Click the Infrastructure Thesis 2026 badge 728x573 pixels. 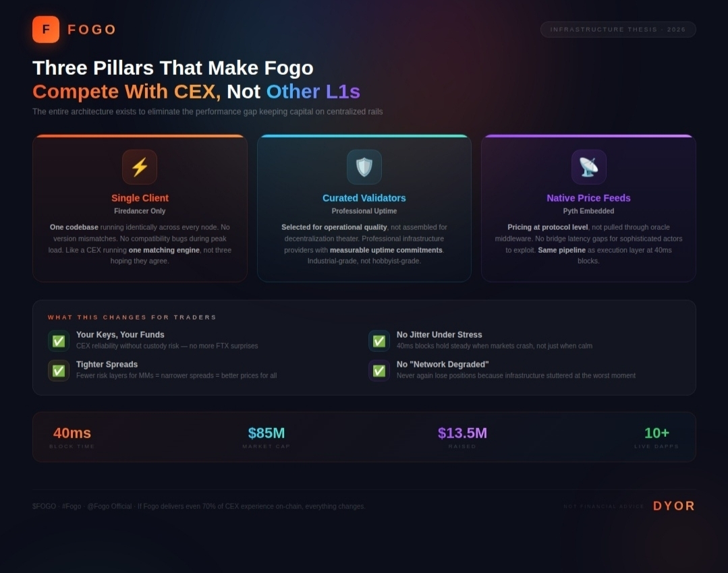point(617,30)
